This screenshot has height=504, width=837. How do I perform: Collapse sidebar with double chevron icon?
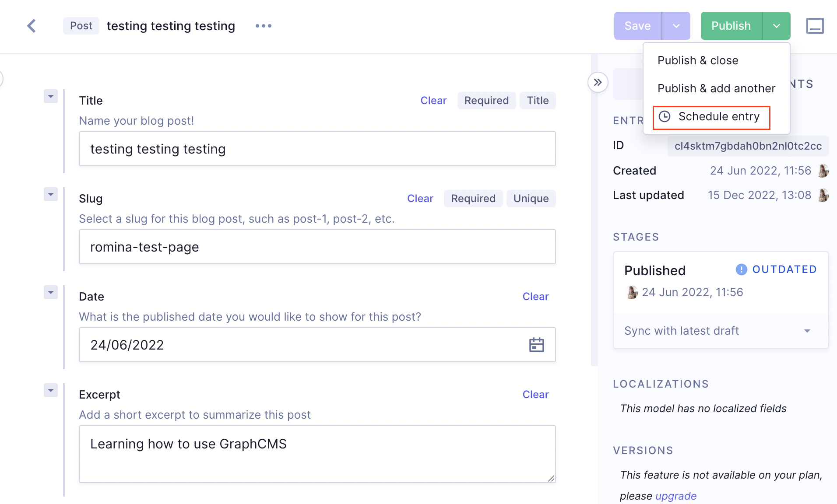[x=598, y=82]
